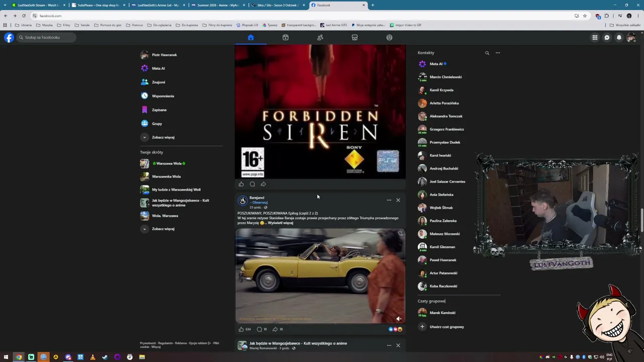This screenshot has height=362, width=644.
Task: Click the facebook.com address bar
Action: pos(302,16)
